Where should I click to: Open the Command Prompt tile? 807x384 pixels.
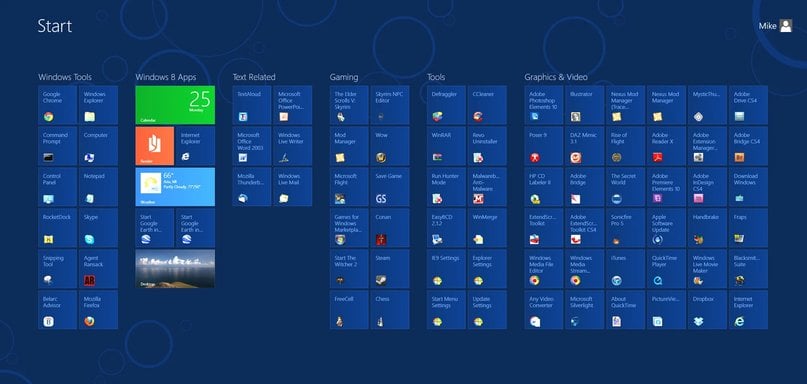pyautogui.click(x=57, y=146)
